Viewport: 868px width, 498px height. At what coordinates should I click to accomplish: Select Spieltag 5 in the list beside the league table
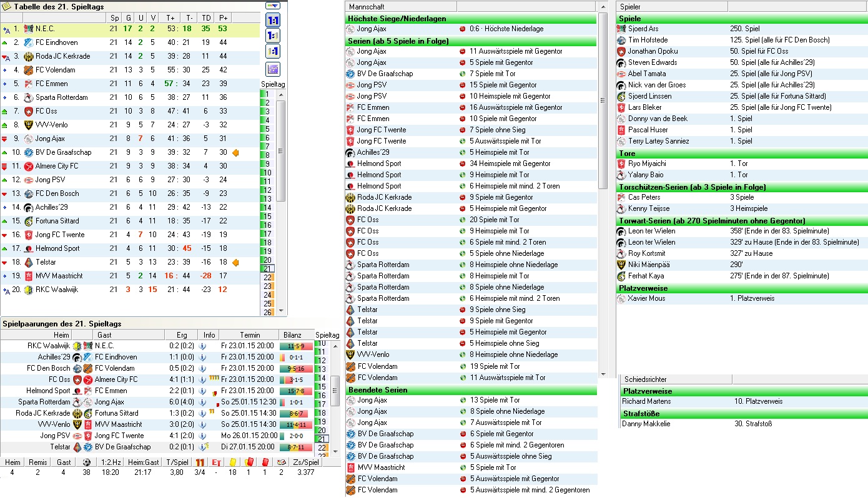pos(267,130)
